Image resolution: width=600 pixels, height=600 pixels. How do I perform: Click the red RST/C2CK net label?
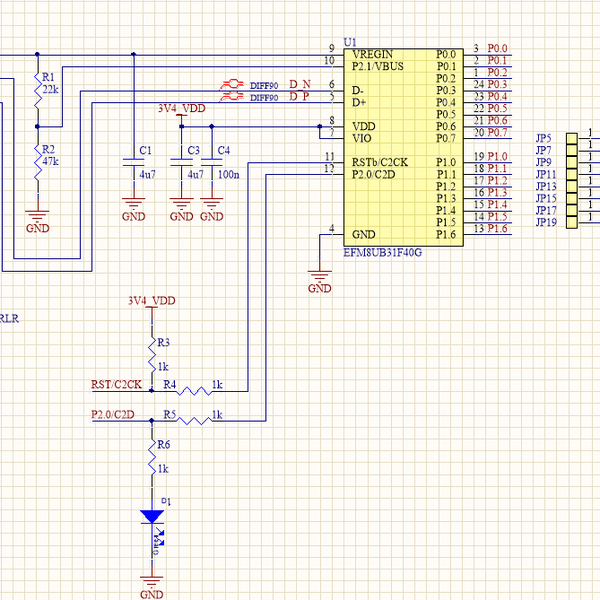116,385
